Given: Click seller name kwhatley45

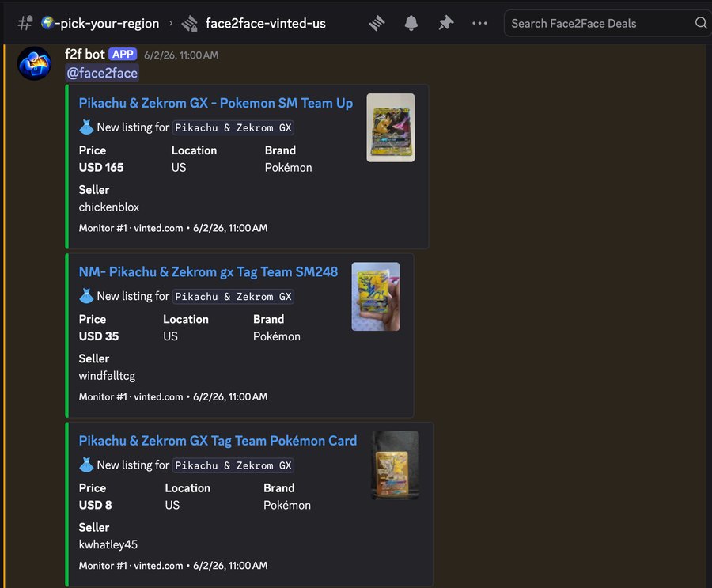Looking at the screenshot, I should pyautogui.click(x=108, y=544).
